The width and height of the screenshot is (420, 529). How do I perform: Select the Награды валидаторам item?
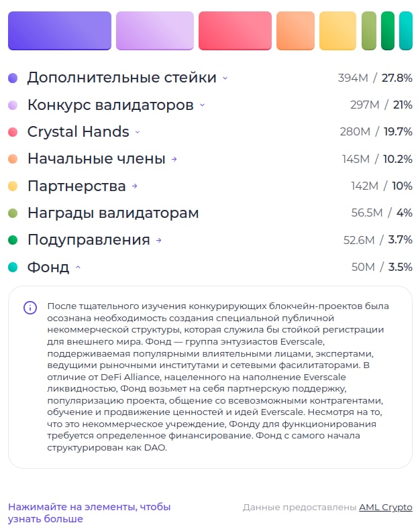point(113,213)
